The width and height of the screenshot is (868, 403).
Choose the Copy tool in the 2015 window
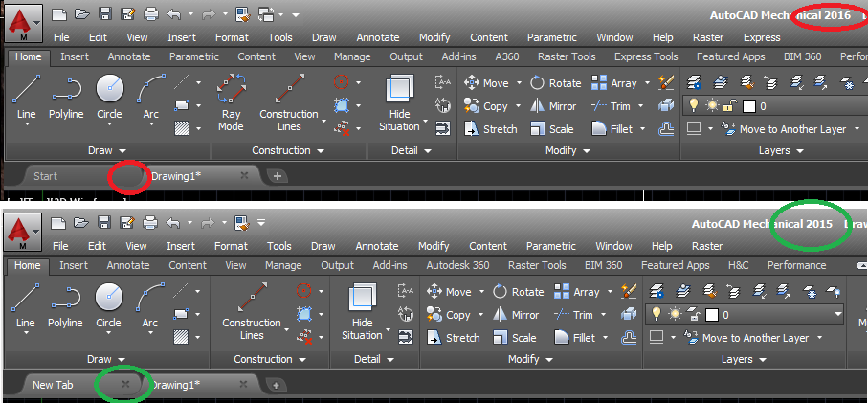pyautogui.click(x=449, y=315)
